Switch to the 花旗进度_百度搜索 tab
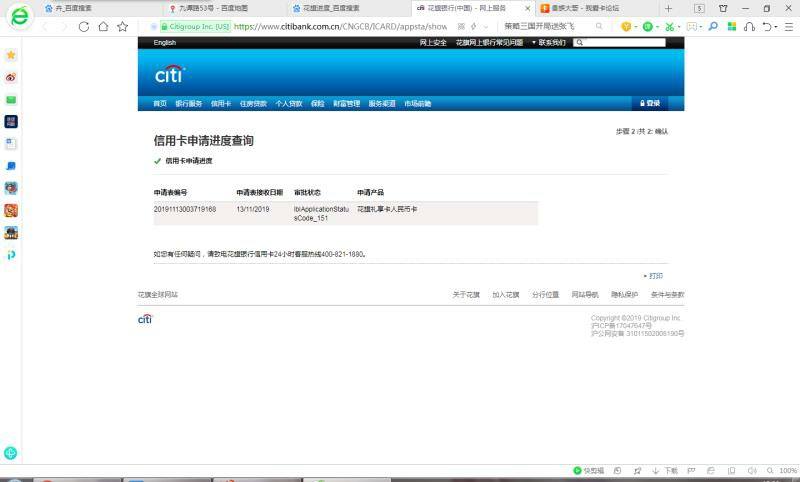Image resolution: width=800 pixels, height=482 pixels. [327, 8]
